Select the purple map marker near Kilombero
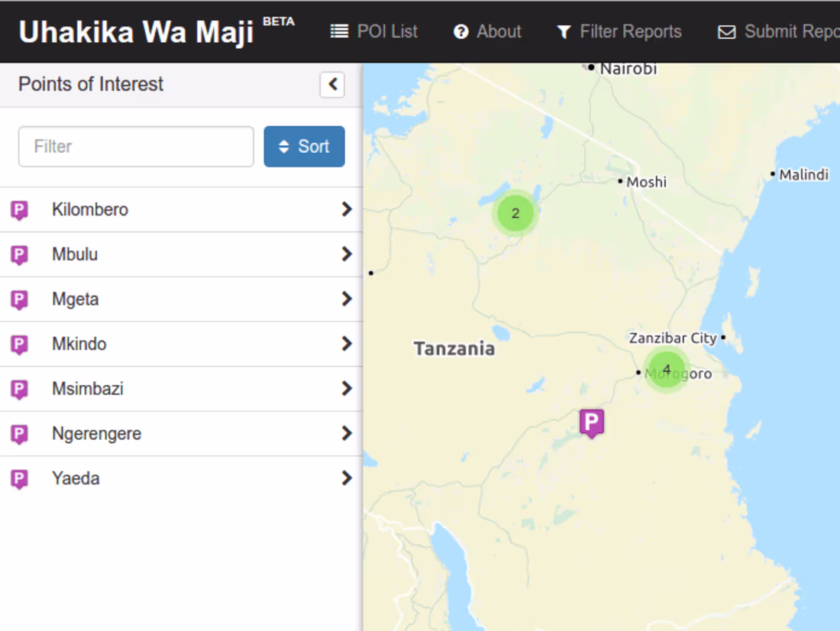 pos(592,422)
